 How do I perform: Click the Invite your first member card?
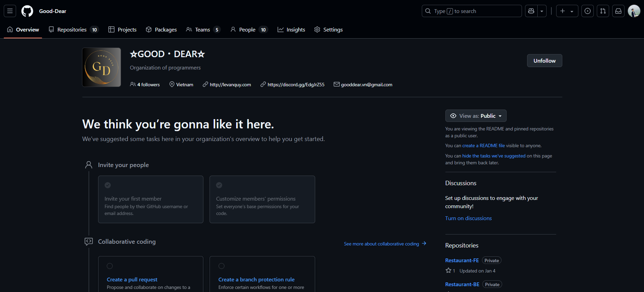click(151, 199)
